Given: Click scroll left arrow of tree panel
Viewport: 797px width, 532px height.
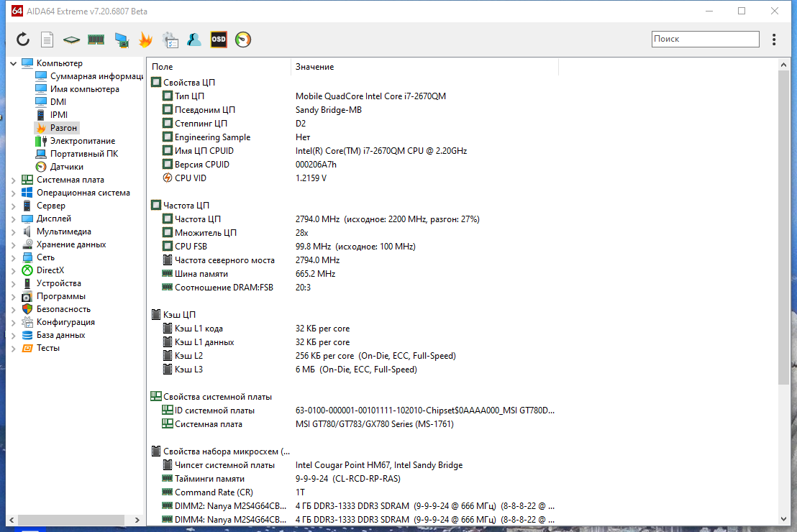Looking at the screenshot, I should click(12, 520).
